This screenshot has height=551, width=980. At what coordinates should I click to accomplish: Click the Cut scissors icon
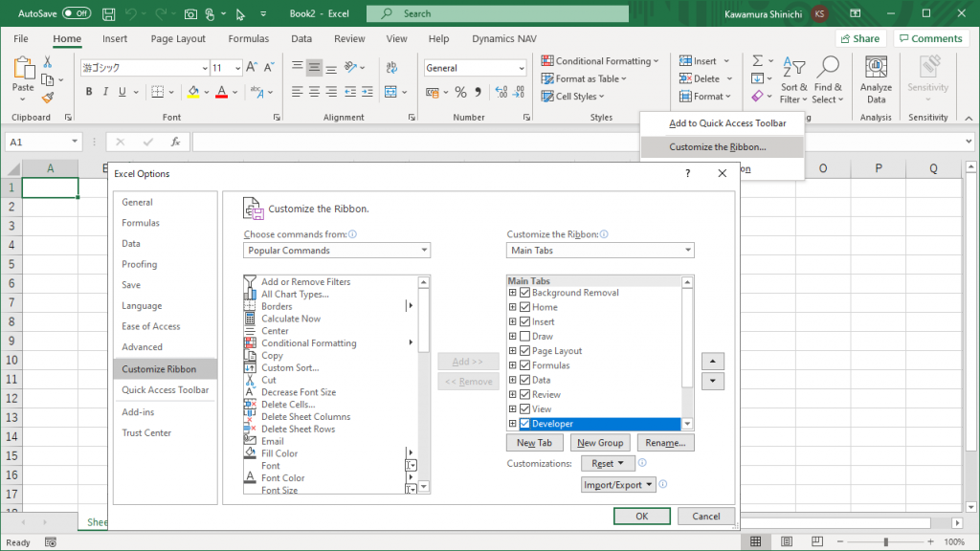click(x=48, y=62)
